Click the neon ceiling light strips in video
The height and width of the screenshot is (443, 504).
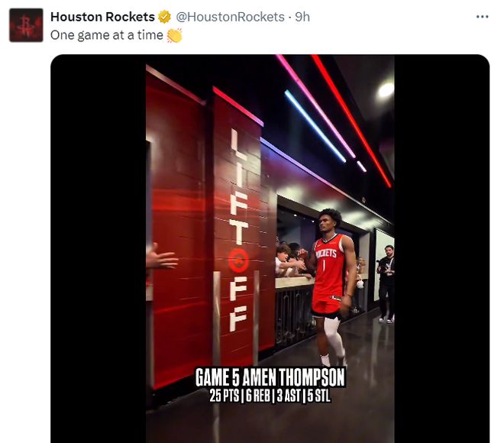(x=335, y=121)
